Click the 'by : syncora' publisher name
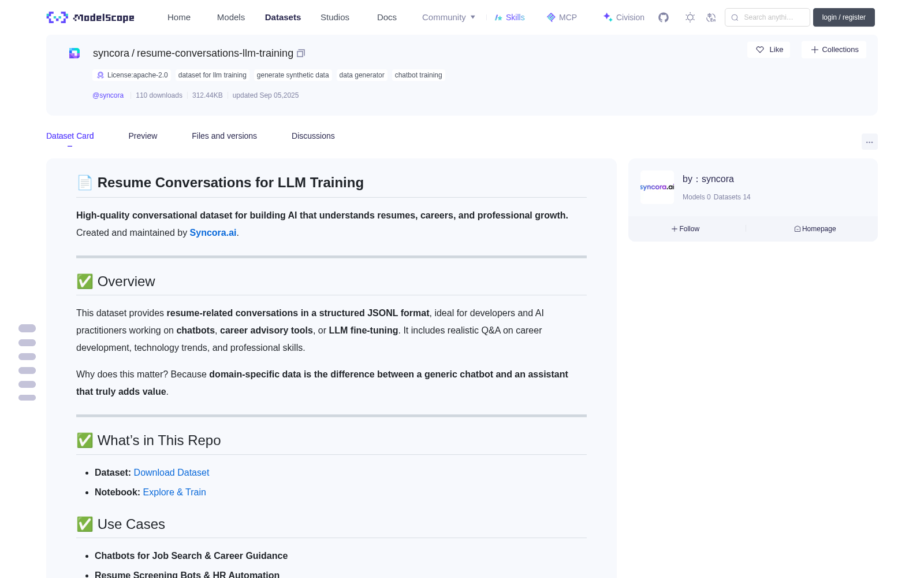Screen dimensions: 924x578 [x=708, y=179]
